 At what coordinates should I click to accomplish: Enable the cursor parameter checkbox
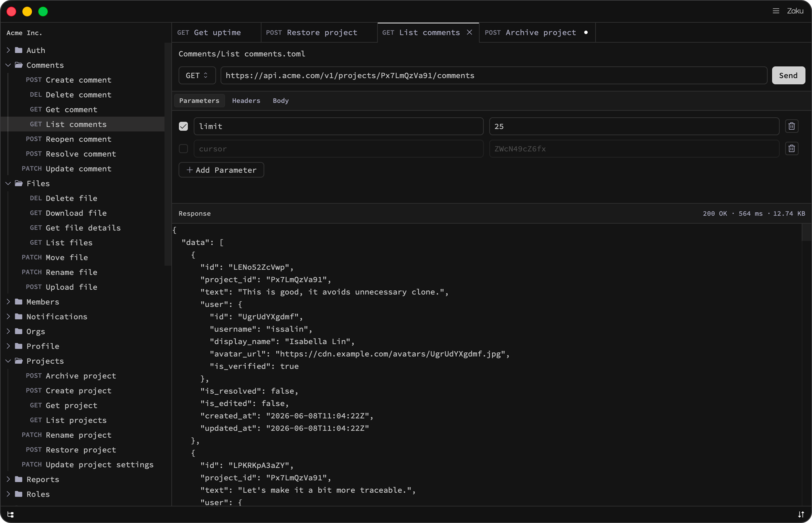183,149
